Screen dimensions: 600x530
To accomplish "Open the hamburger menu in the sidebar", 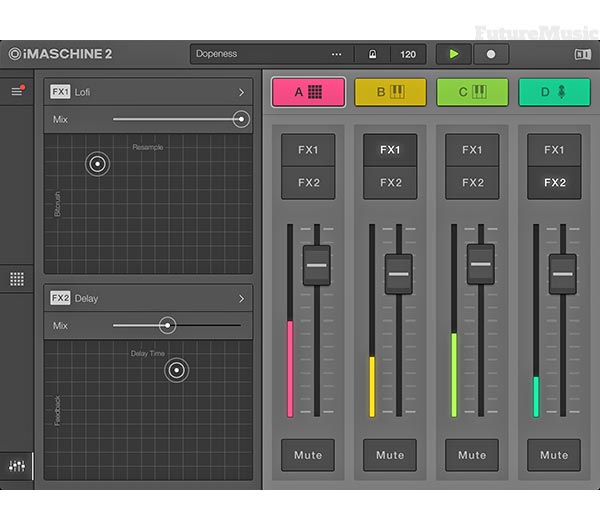I will tap(17, 91).
